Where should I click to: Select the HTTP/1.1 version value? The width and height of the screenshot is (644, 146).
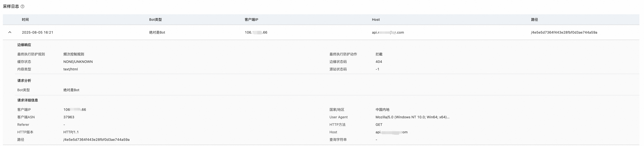(x=71, y=132)
